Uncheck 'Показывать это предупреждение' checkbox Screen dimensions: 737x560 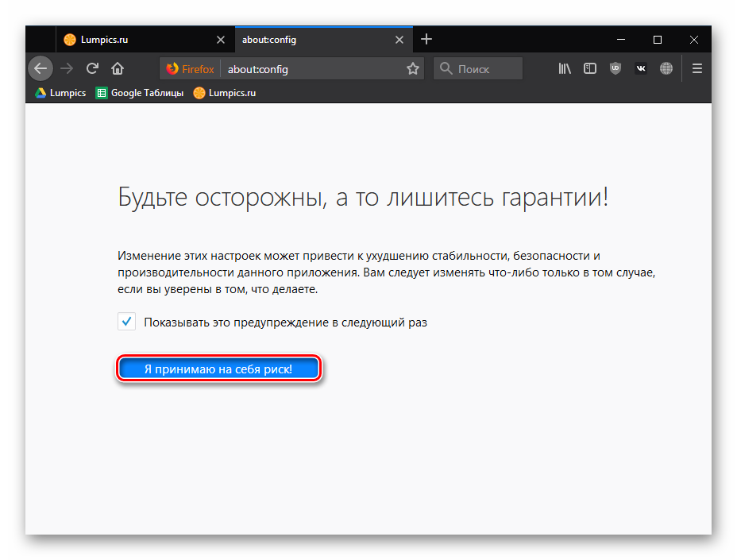(126, 322)
